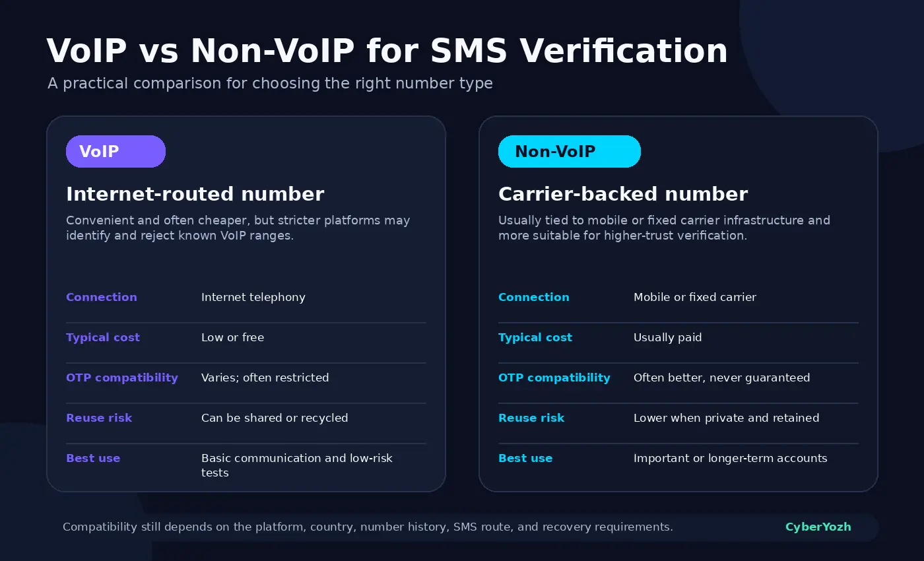Click the purple Connection label in VoIP card
Screen dimensions: 924x561
click(x=102, y=297)
